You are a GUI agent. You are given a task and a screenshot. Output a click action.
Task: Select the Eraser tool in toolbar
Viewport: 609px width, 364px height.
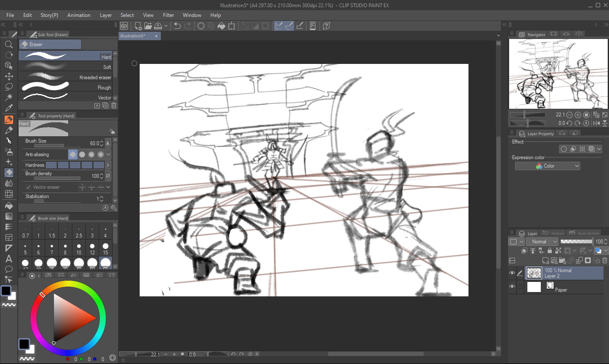pyautogui.click(x=8, y=173)
